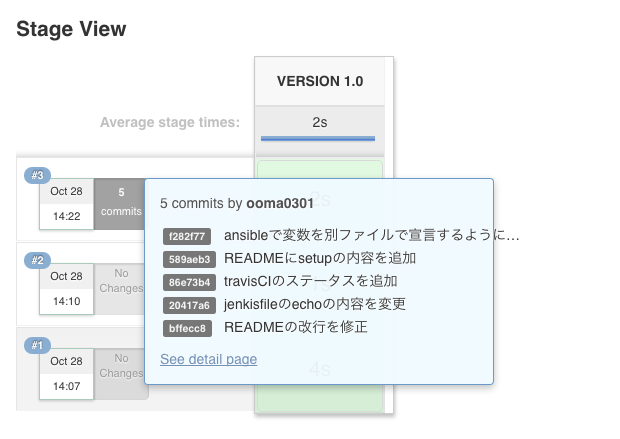
Task: Click the Oct 28 14:07 date box
Action: pos(66,374)
